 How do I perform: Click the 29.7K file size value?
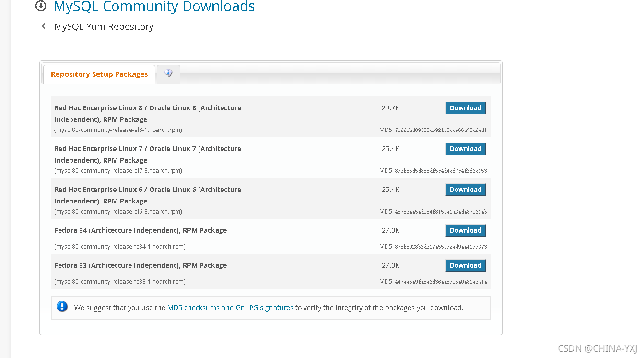pyautogui.click(x=390, y=108)
